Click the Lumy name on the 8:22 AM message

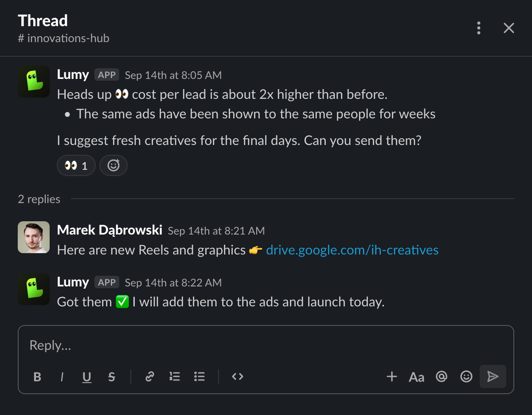(x=73, y=282)
